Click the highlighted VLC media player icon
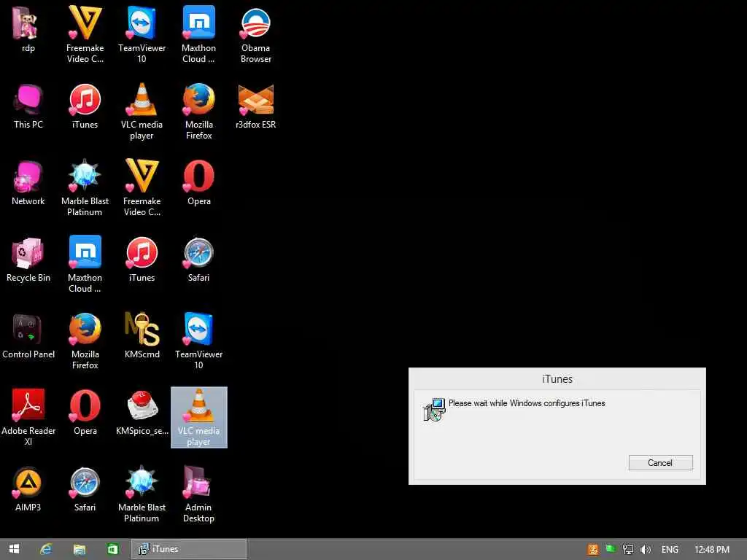This screenshot has width=747, height=560. (198, 418)
